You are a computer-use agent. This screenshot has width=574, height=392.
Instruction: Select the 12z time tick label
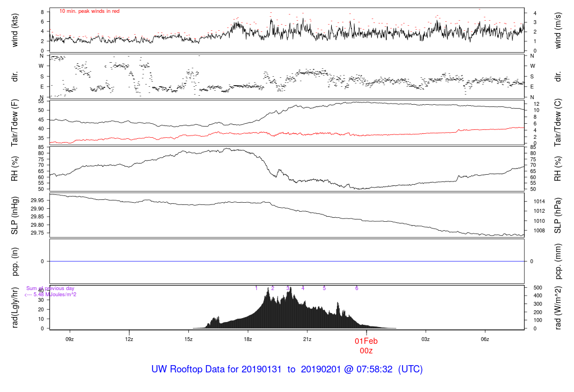coord(129,339)
